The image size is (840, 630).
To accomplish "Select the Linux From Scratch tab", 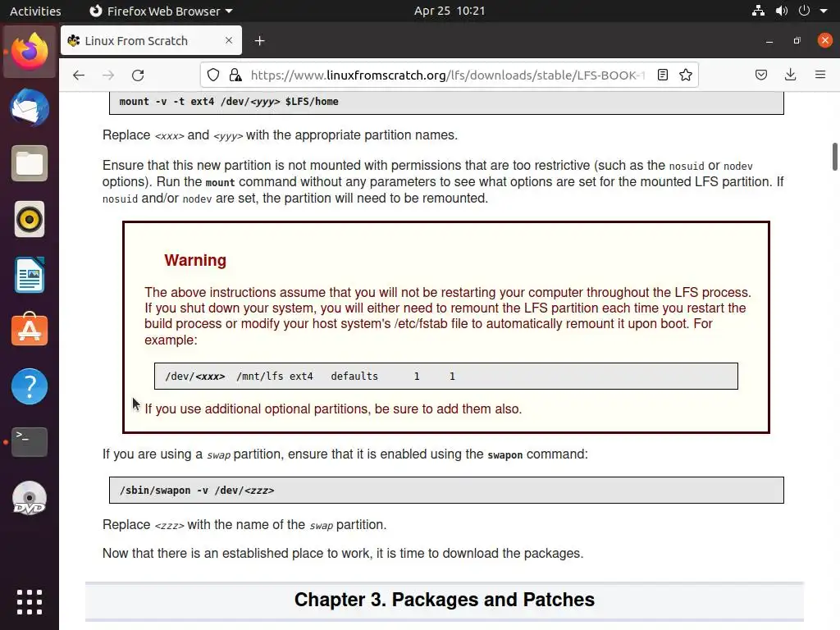I will (x=151, y=40).
